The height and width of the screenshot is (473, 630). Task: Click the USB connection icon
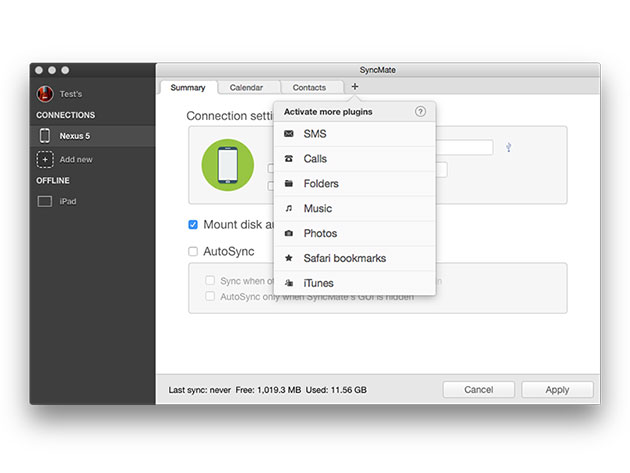click(x=509, y=147)
